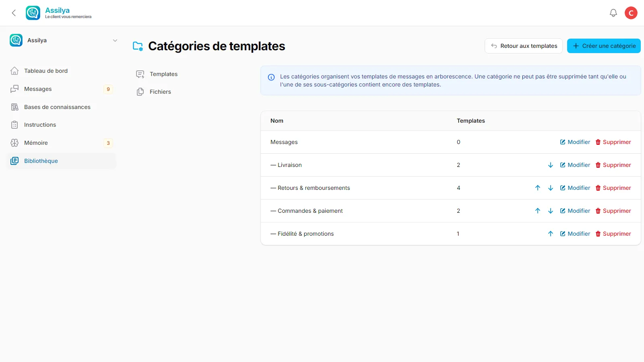The image size is (644, 362).
Task: Click the info icon in the notice
Action: pyautogui.click(x=271, y=77)
